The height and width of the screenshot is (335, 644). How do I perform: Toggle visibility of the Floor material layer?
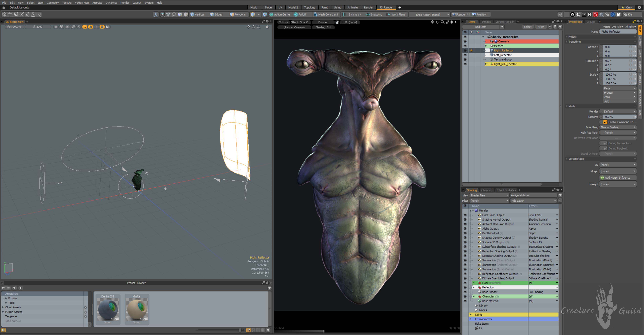click(465, 283)
